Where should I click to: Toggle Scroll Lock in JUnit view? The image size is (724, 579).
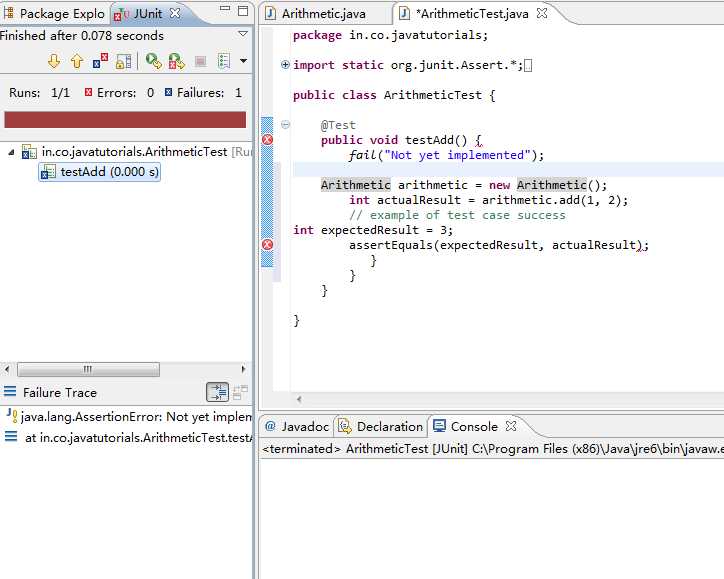coord(123,61)
